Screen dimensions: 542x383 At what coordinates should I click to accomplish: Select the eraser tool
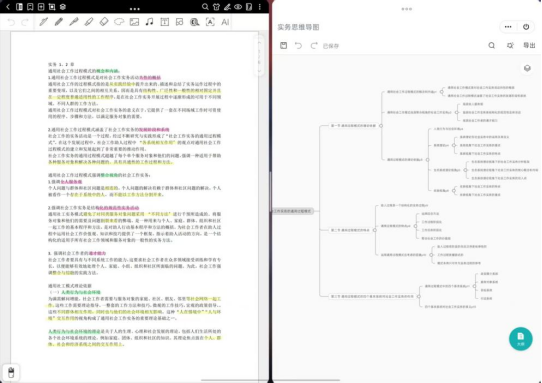point(104,22)
